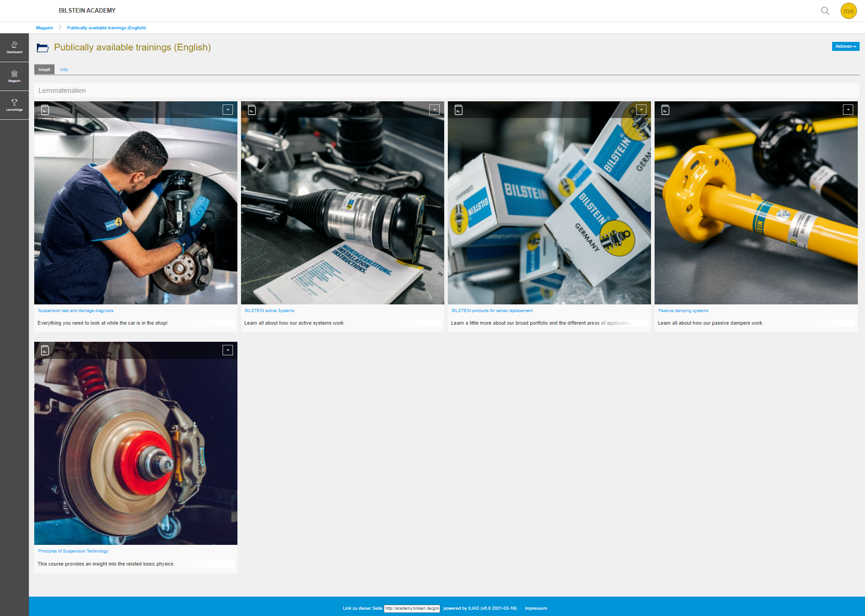
Task: Open the Magazin sidebar icon
Action: pos(14,76)
